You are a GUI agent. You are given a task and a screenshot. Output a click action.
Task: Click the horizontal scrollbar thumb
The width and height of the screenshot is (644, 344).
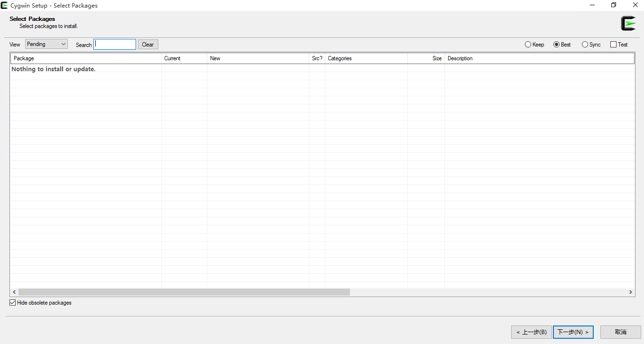[x=184, y=292]
